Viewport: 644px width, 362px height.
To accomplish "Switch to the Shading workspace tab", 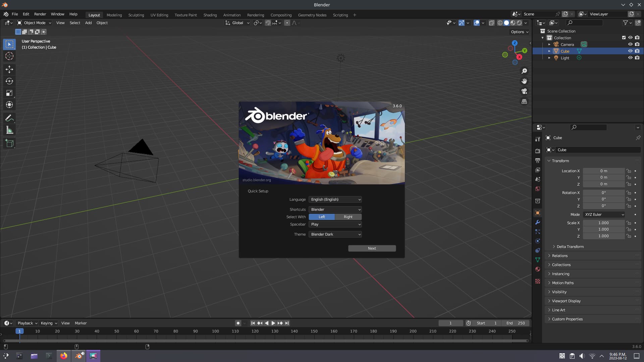I will pos(210,15).
